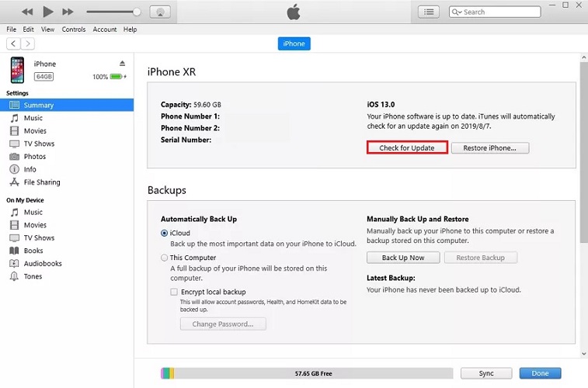Screen dimensions: 588x388
Task: Click the Sync button
Action: (x=486, y=373)
